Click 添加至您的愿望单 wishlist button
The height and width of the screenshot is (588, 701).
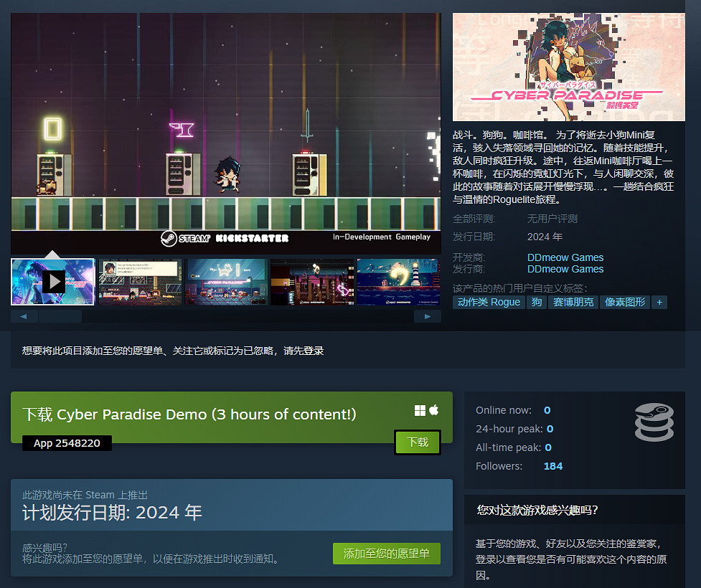(386, 554)
